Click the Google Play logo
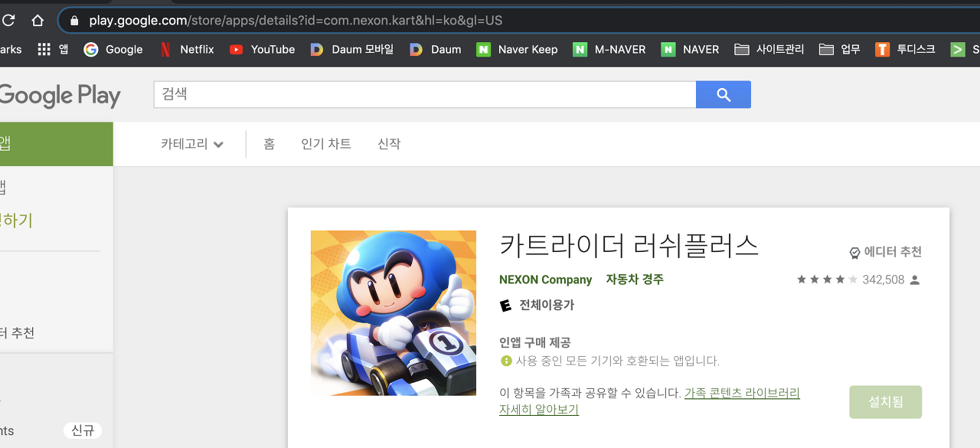Screen dimensions: 980x448 pyautogui.click(x=60, y=96)
